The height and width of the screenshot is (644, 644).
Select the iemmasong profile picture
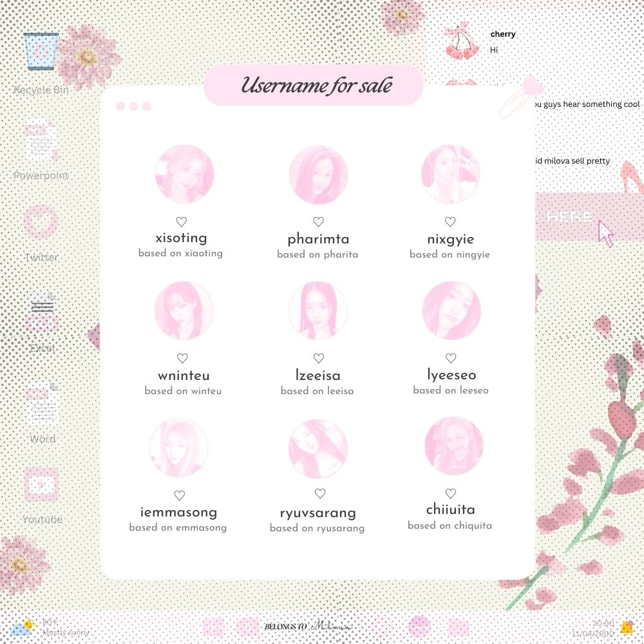tap(178, 448)
